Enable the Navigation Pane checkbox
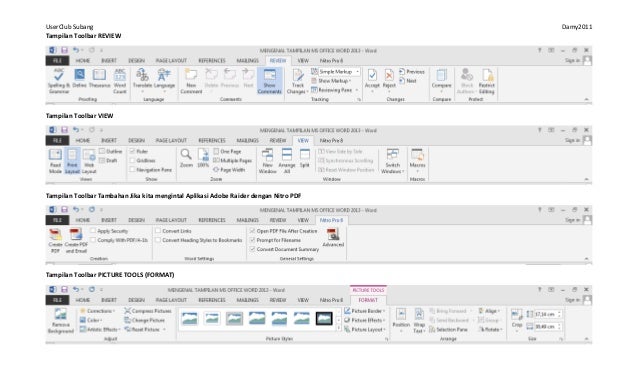The width and height of the screenshot is (638, 388). 132,170
